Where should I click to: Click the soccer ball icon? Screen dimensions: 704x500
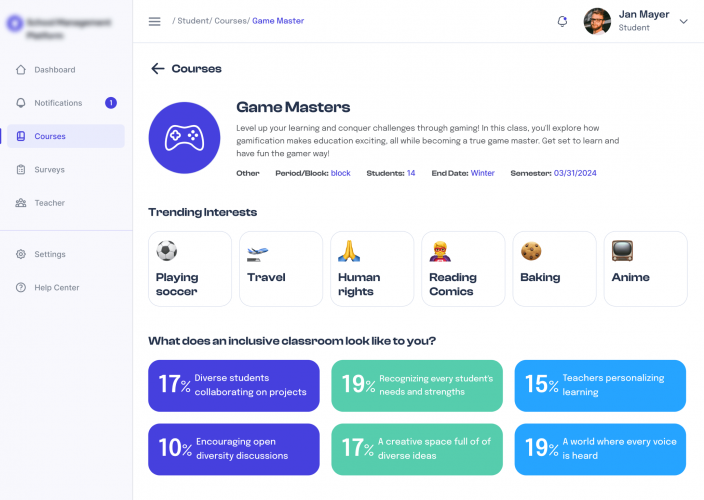167,250
